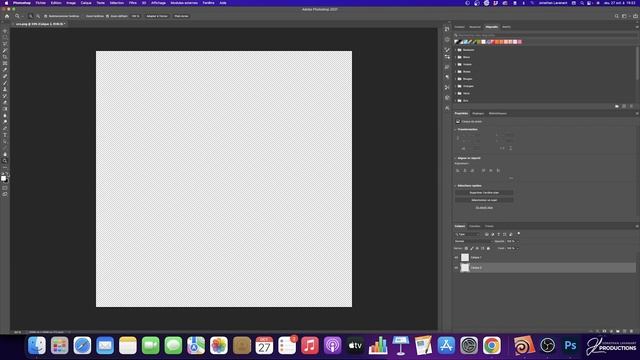Expand the Bleus gradient folder

[456, 57]
